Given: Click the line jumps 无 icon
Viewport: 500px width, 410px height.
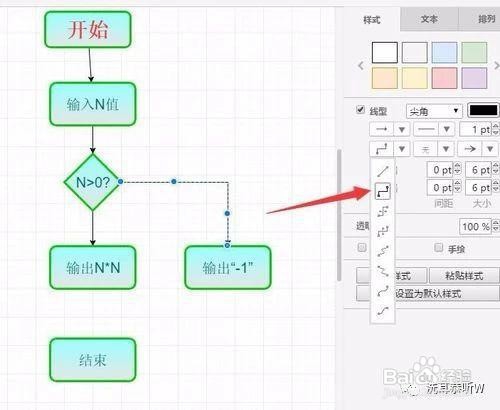Looking at the screenshot, I should click(x=426, y=149).
